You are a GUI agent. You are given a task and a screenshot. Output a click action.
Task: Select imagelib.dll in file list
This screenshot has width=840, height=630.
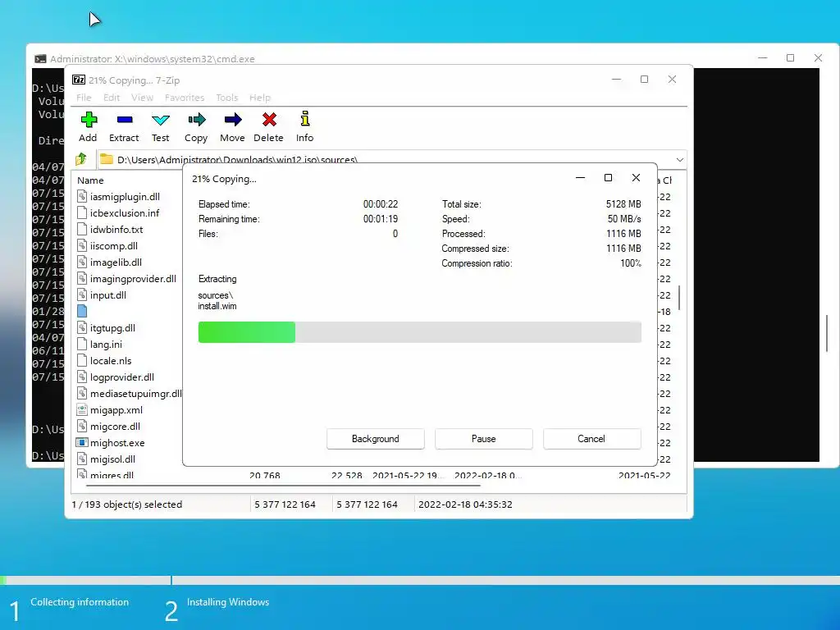(116, 262)
